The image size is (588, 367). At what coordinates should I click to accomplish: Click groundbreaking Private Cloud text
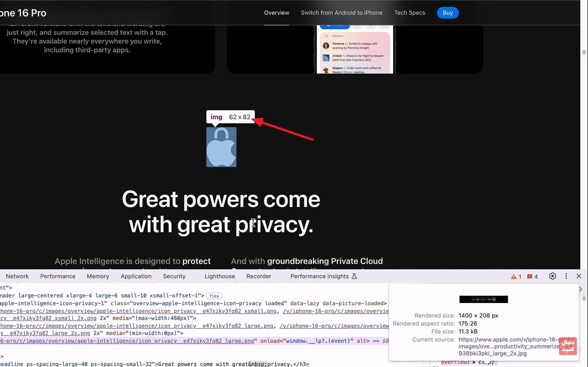pos(325,261)
